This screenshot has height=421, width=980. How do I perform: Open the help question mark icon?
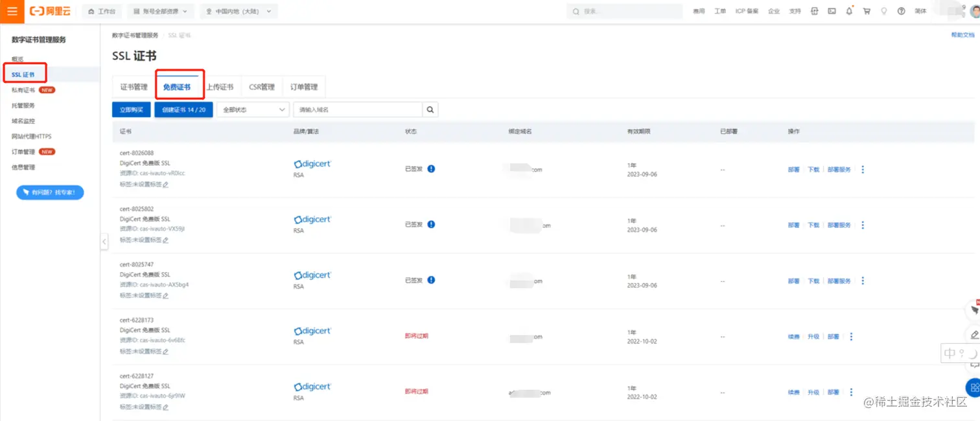[901, 11]
